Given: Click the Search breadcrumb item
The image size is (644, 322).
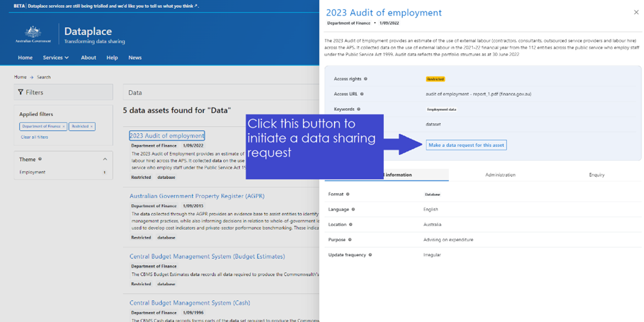Looking at the screenshot, I should coord(43,77).
